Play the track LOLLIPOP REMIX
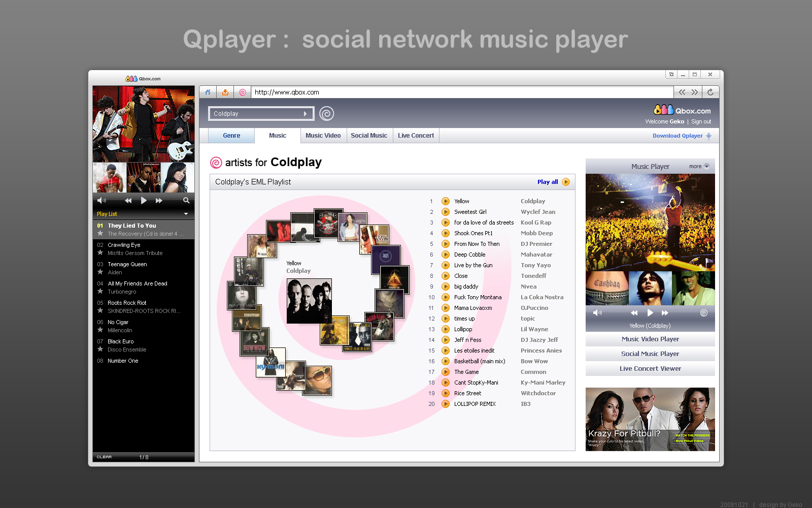The height and width of the screenshot is (508, 812). click(446, 404)
